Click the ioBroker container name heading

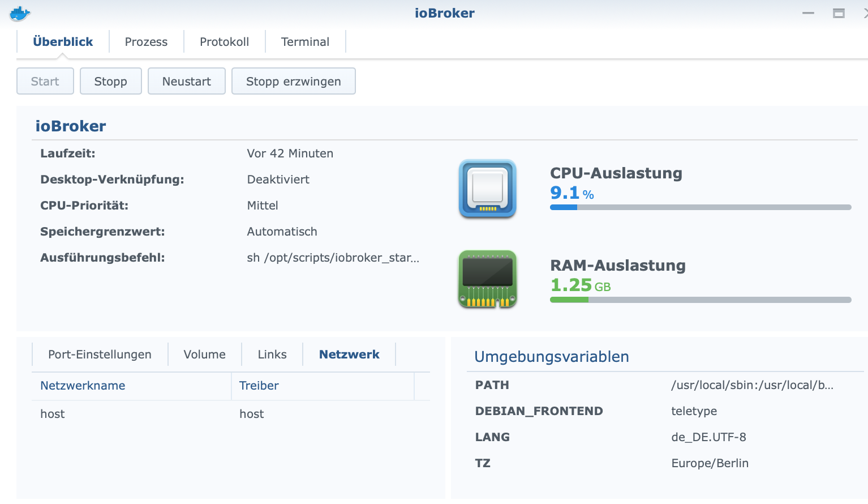[71, 126]
